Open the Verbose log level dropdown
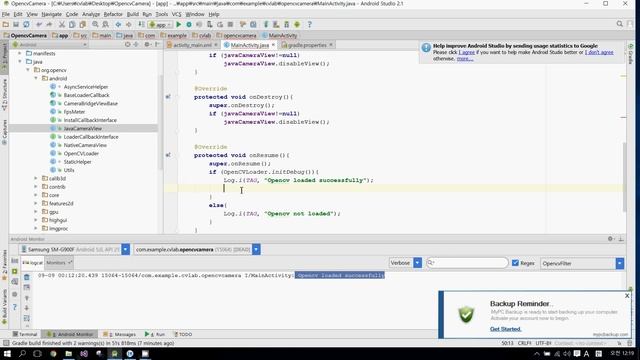The image size is (640, 360). pyautogui.click(x=417, y=263)
